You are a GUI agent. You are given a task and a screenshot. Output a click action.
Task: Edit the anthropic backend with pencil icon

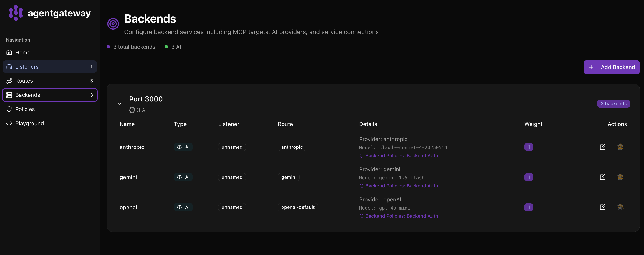603,147
